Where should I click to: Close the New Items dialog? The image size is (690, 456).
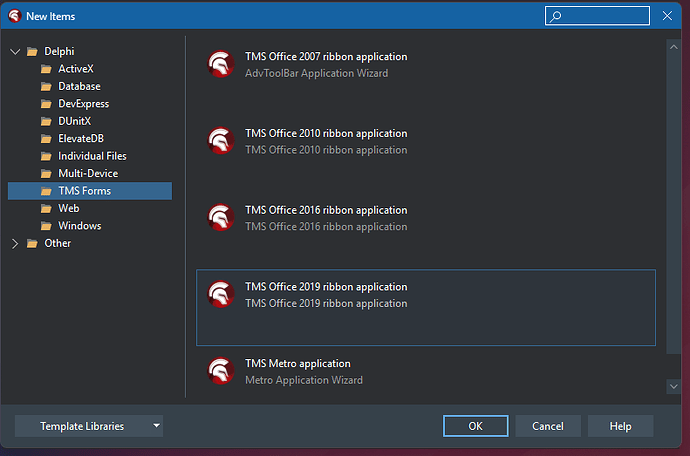pos(667,16)
